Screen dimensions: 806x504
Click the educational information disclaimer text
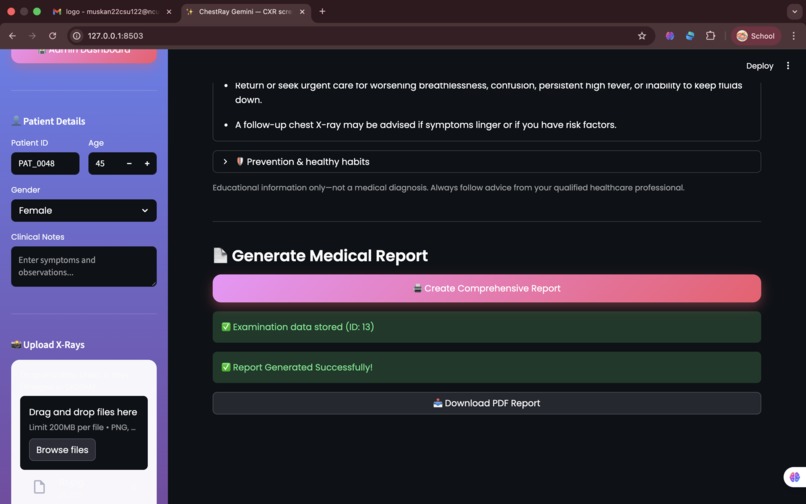(x=448, y=188)
